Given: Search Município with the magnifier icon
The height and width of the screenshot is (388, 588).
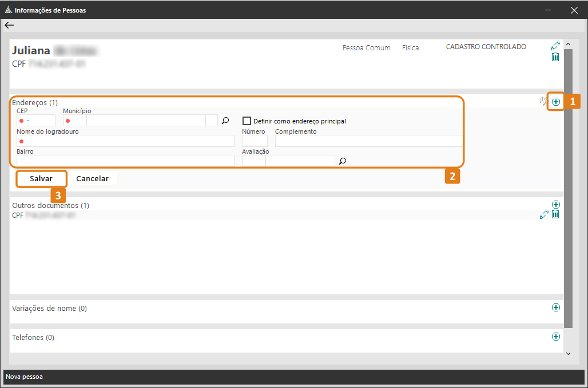Looking at the screenshot, I should (x=225, y=121).
